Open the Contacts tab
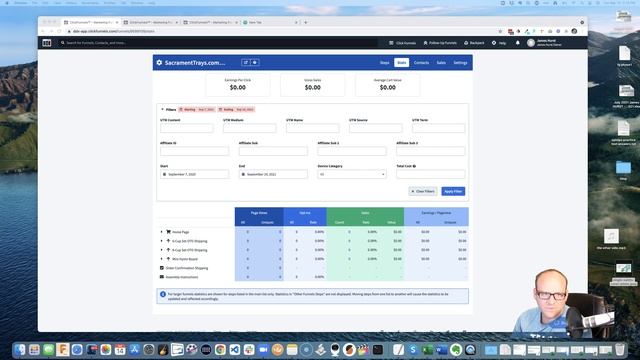This screenshot has width=640, height=360. click(x=421, y=63)
